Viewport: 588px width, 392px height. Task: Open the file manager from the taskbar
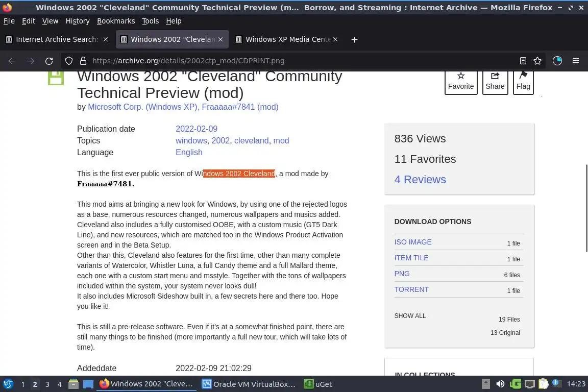point(73,384)
